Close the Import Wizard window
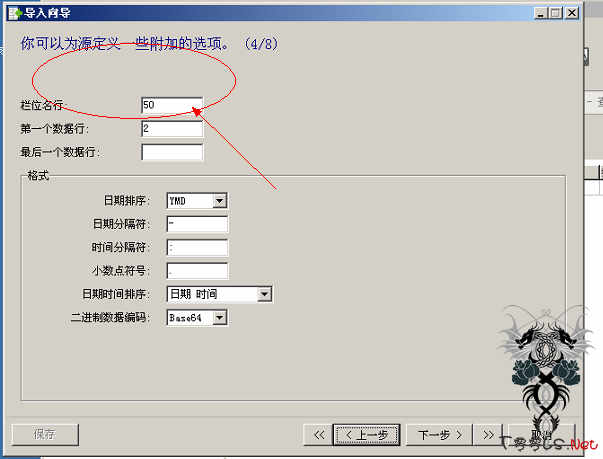Image resolution: width=603 pixels, height=459 pixels. click(572, 13)
